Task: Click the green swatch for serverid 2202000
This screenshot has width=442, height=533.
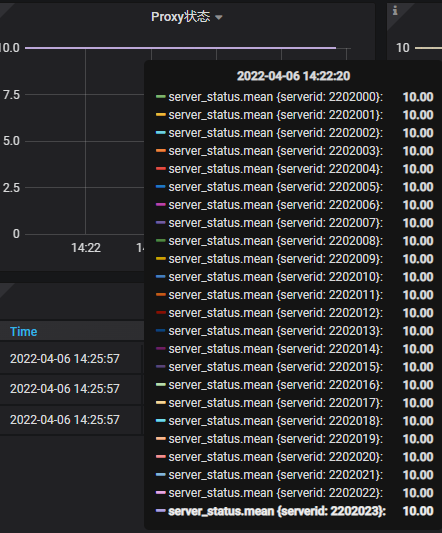Action: pos(160,97)
